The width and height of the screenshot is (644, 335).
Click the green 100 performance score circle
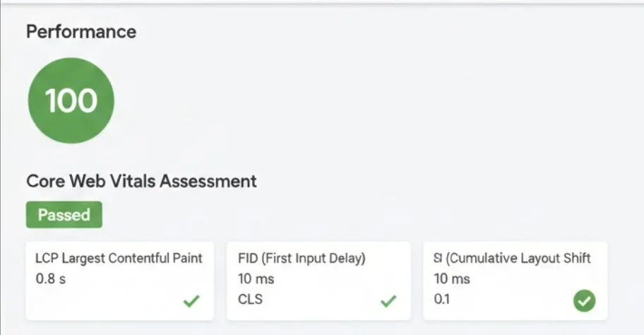tap(71, 101)
